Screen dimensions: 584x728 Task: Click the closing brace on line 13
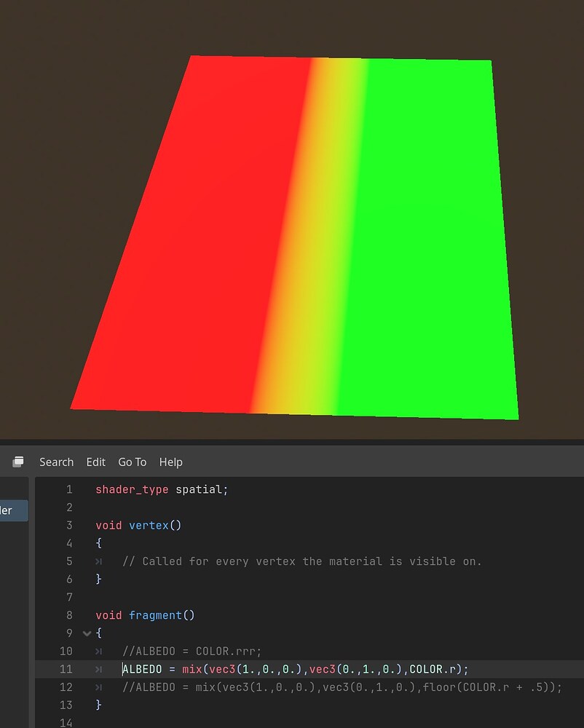(x=99, y=705)
